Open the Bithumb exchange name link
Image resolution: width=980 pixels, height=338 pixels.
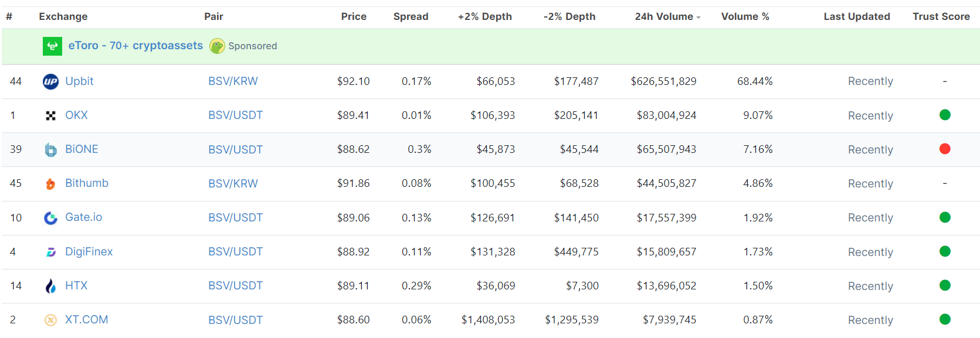(87, 183)
